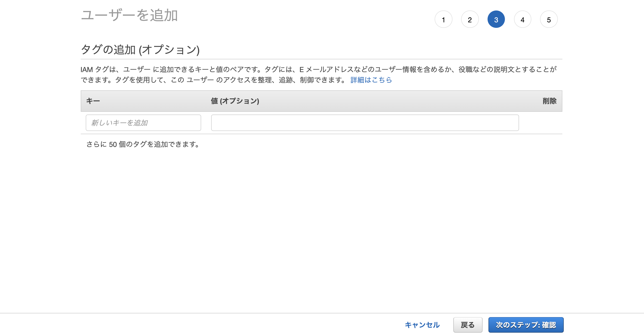Click the さらに 50 個のタグ notice text
This screenshot has width=644, height=334.
click(x=143, y=144)
